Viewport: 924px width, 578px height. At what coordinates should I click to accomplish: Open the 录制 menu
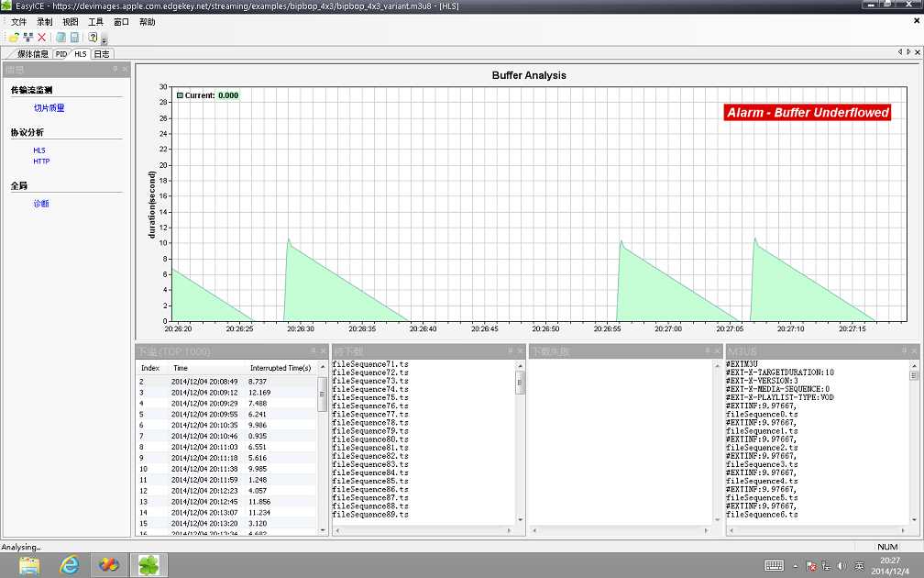pyautogui.click(x=44, y=22)
